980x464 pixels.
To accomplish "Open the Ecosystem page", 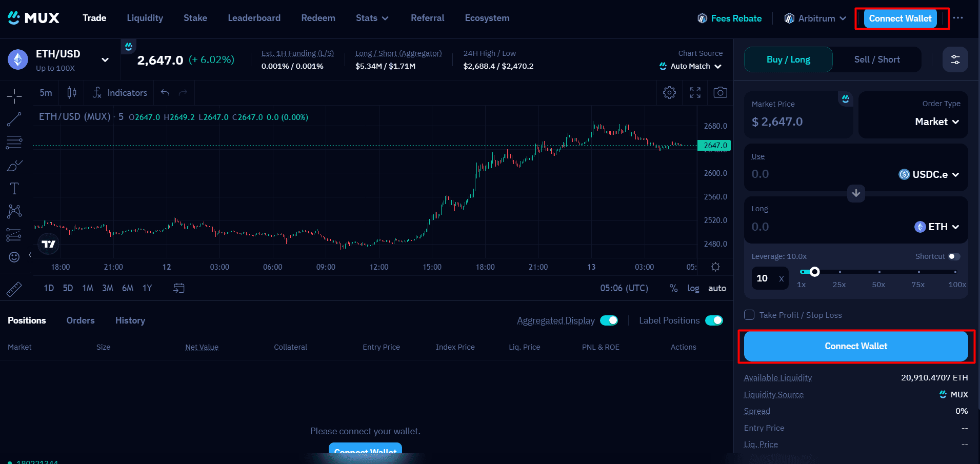I will click(487, 18).
